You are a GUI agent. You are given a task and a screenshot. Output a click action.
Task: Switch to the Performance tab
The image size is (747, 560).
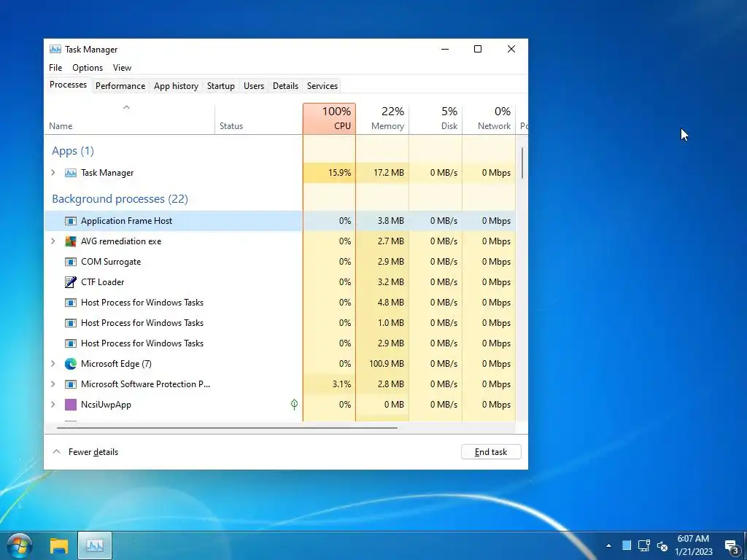(120, 86)
